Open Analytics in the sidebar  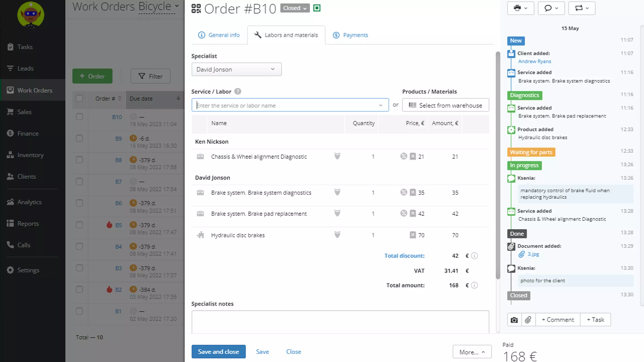pos(29,202)
